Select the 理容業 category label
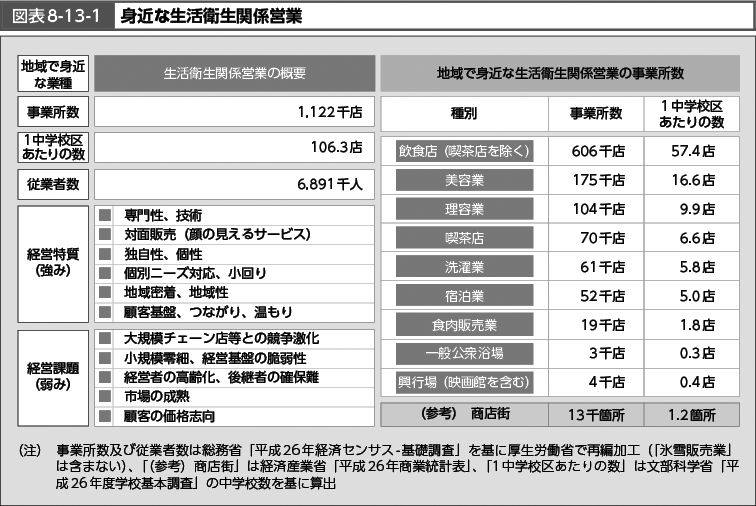756x506 pixels. pyautogui.click(x=463, y=210)
